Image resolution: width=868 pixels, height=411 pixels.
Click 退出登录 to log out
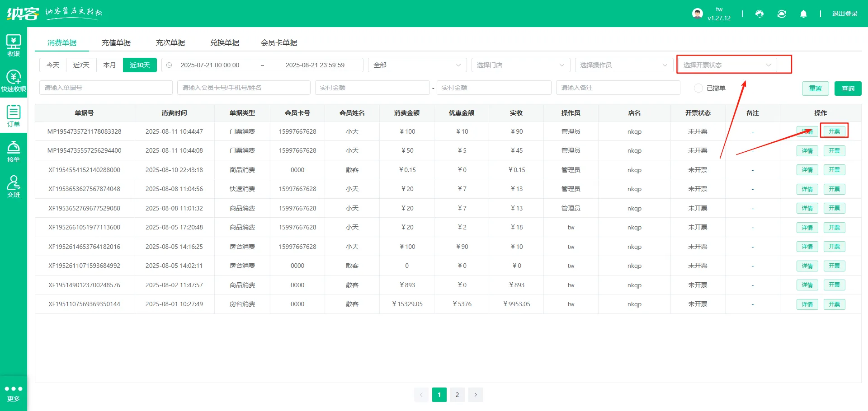click(x=844, y=14)
